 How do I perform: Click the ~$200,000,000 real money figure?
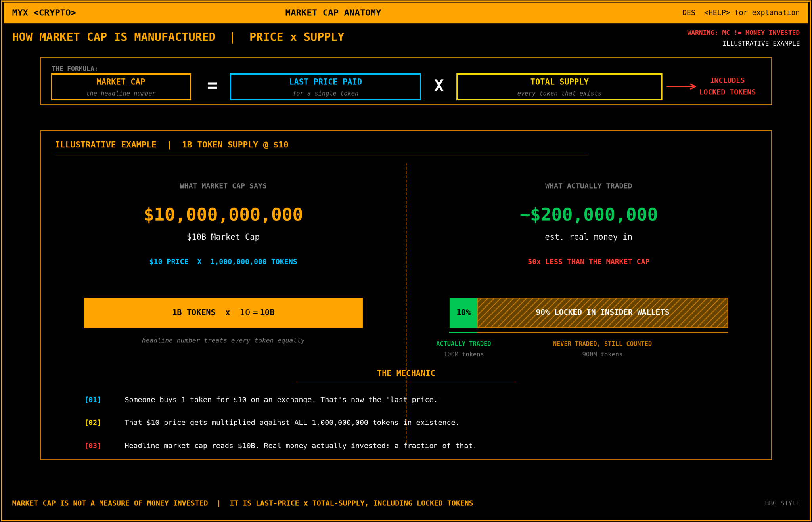pos(588,215)
